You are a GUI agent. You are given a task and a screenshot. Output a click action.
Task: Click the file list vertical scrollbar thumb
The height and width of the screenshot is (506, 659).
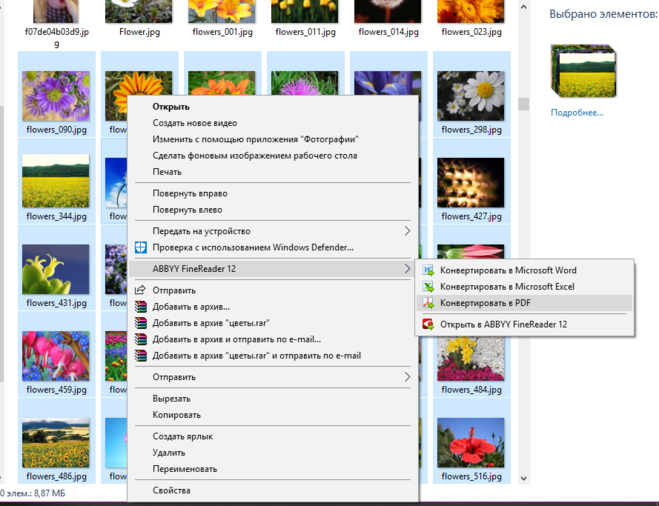523,104
